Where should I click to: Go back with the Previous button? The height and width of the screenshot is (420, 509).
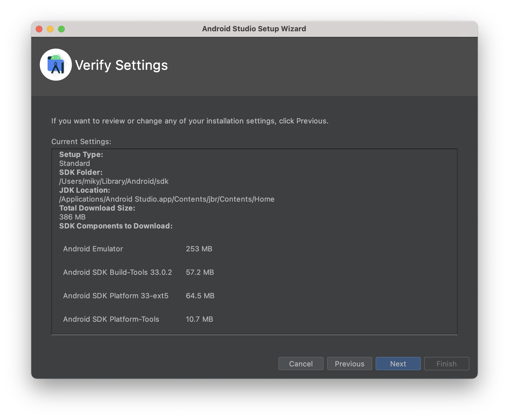tap(349, 364)
